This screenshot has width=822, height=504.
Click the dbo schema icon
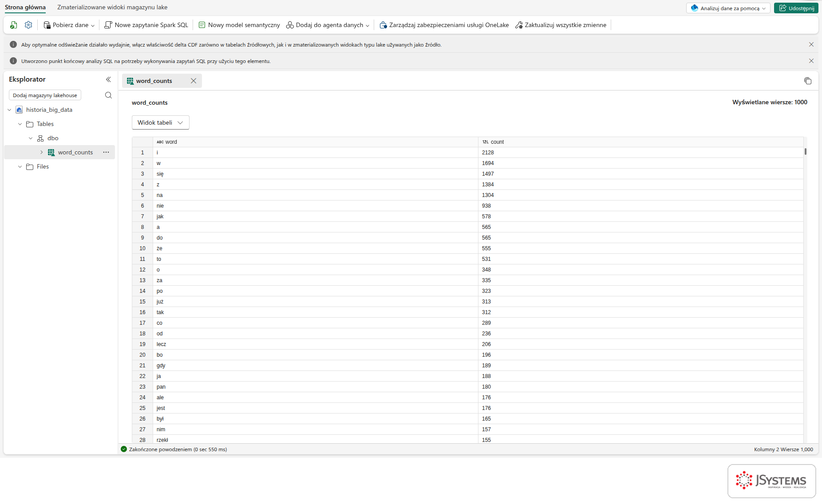pyautogui.click(x=40, y=138)
